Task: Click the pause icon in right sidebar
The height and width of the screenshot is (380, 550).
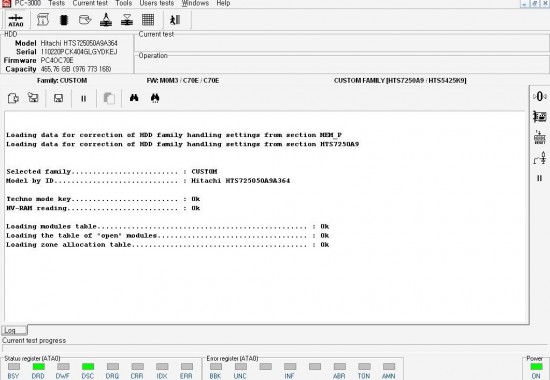Action: coord(539,178)
